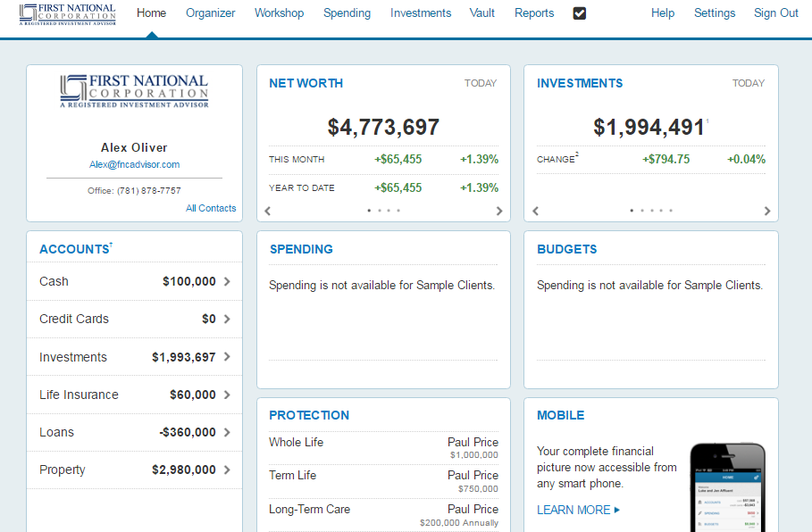Image resolution: width=812 pixels, height=532 pixels.
Task: Click the Long-Term Care protection row
Action: click(383, 515)
